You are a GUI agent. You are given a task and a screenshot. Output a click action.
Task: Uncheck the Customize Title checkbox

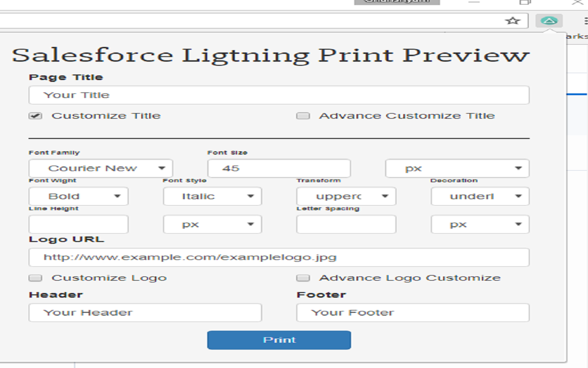[35, 116]
